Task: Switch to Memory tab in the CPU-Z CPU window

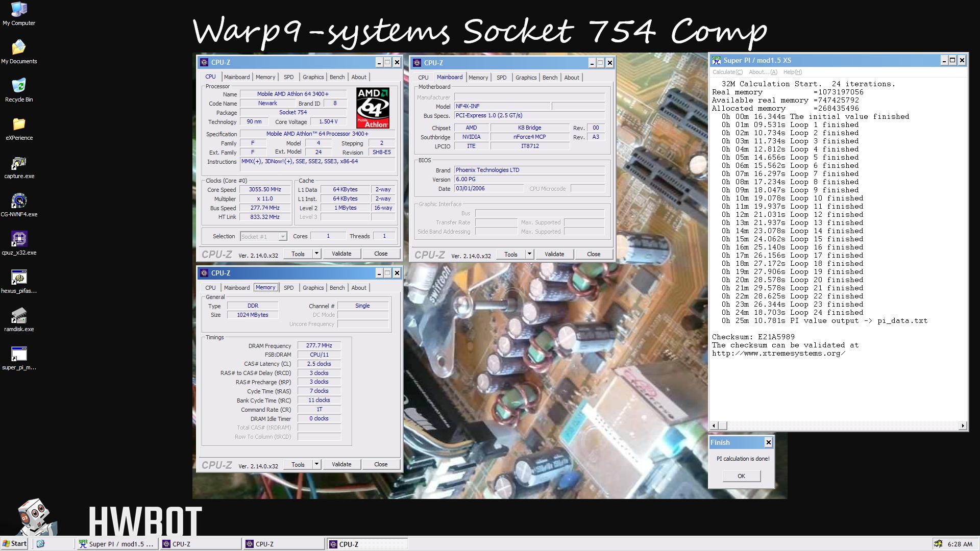Action: point(265,77)
